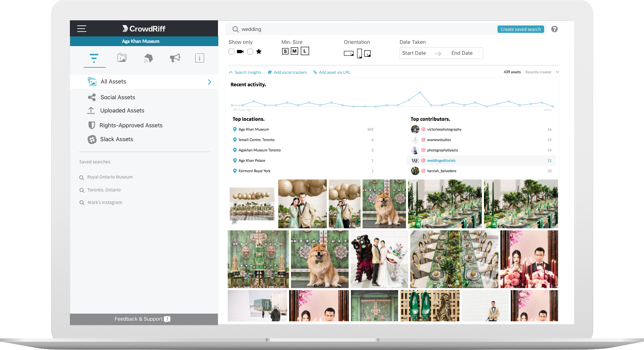Select medium minimum size M
The width and height of the screenshot is (644, 350).
pyautogui.click(x=294, y=51)
